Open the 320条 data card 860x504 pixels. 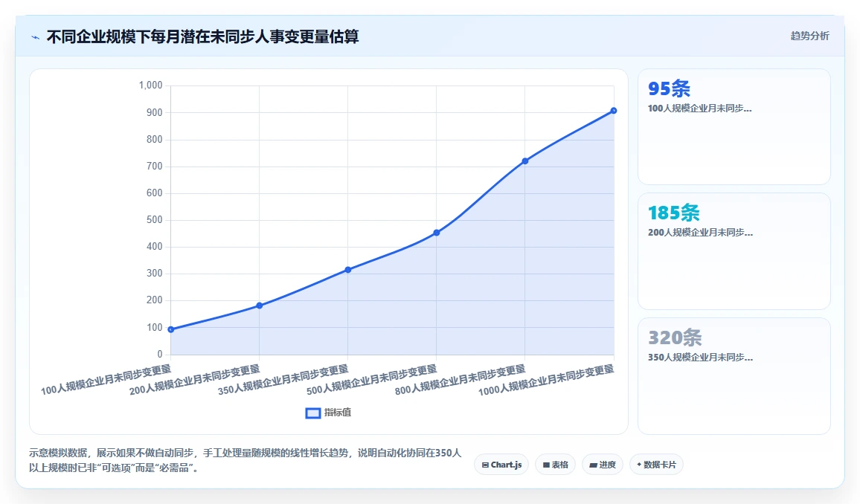point(734,376)
